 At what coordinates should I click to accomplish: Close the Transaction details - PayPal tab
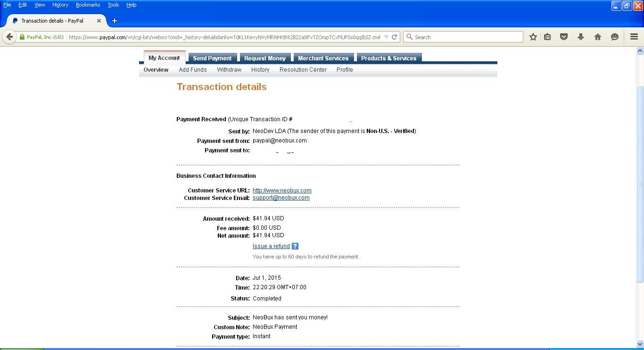point(99,21)
